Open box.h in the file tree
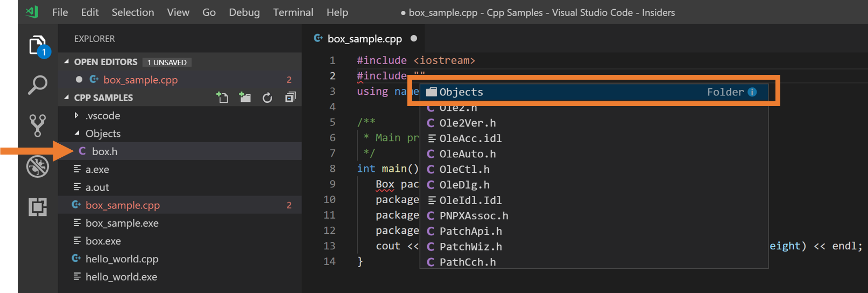The width and height of the screenshot is (868, 293). click(x=104, y=151)
